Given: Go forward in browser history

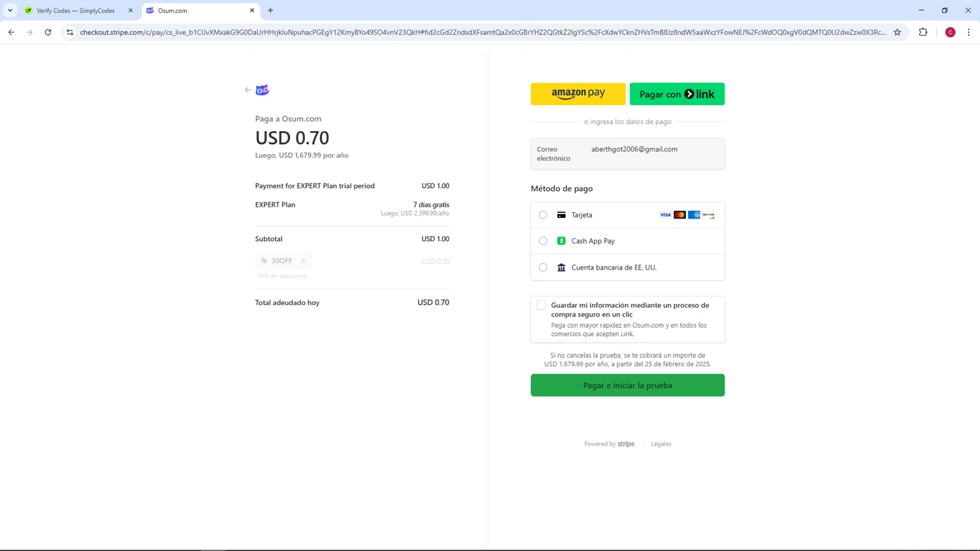Looking at the screenshot, I should click(x=29, y=32).
